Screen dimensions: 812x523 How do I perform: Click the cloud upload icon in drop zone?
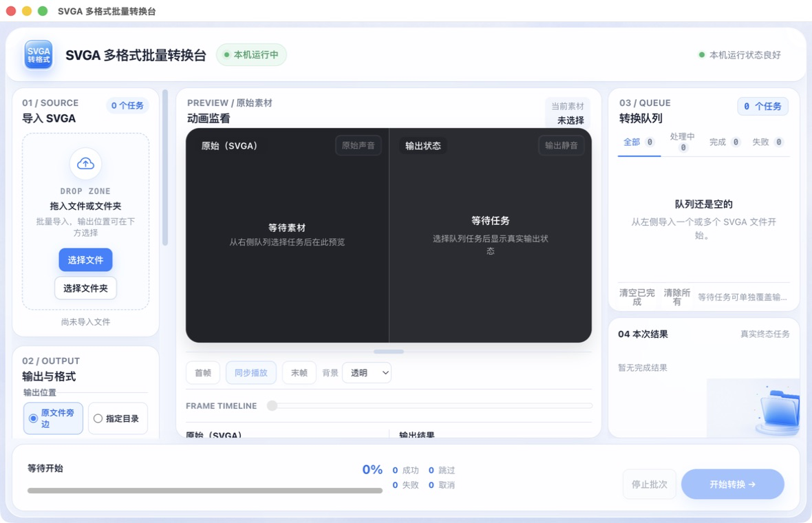[85, 164]
